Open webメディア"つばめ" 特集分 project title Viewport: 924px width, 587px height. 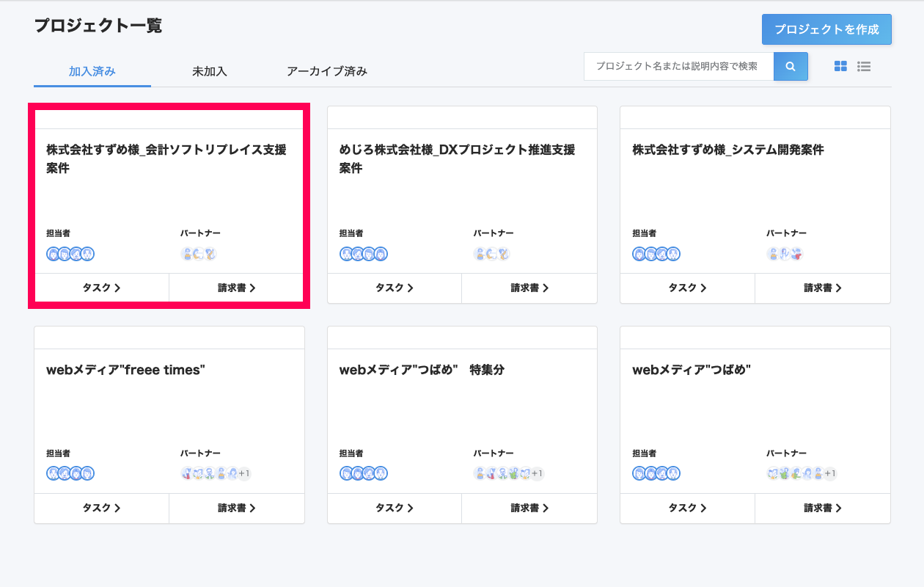click(422, 370)
